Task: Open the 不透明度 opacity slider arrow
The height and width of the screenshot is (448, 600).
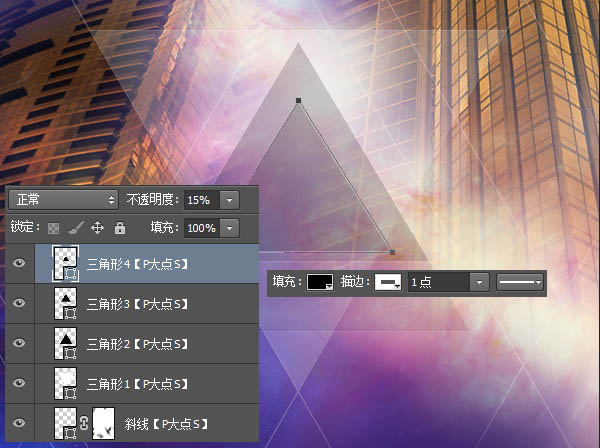Action: pos(229,200)
